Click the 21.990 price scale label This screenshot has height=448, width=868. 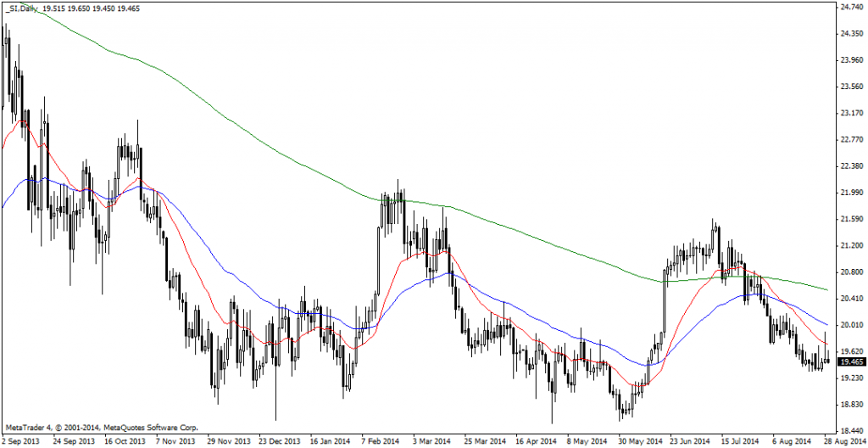(851, 193)
